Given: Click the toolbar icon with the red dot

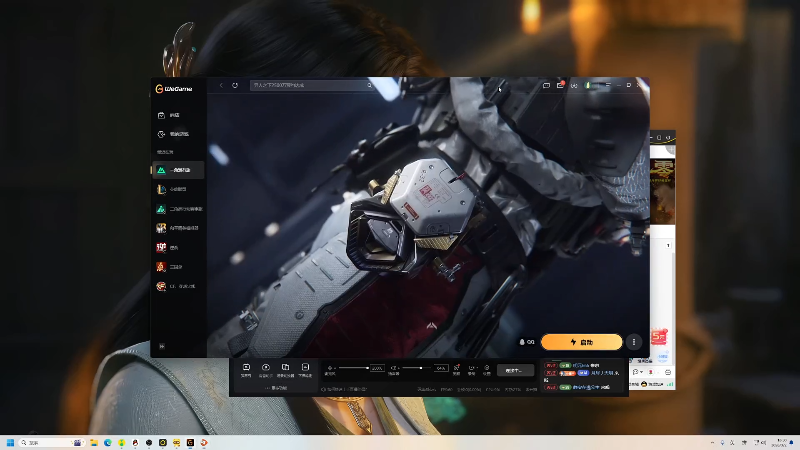Looking at the screenshot, I should tap(457, 369).
